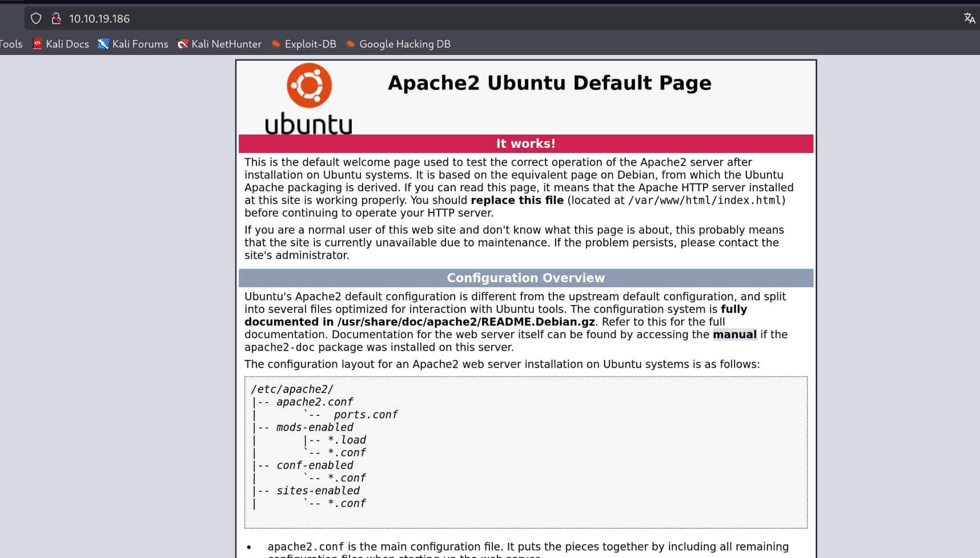
Task: Click the Kali Forums bookmark favicon
Action: tap(103, 44)
